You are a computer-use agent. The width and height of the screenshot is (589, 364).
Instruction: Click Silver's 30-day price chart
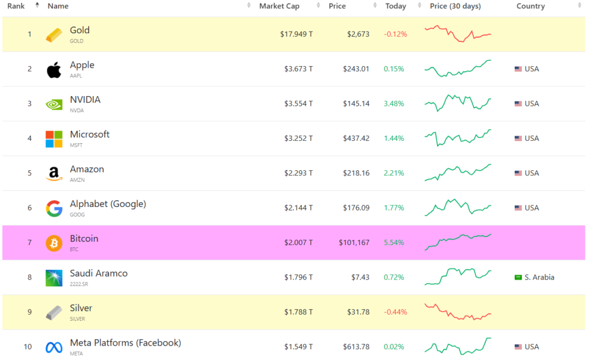pos(458,312)
